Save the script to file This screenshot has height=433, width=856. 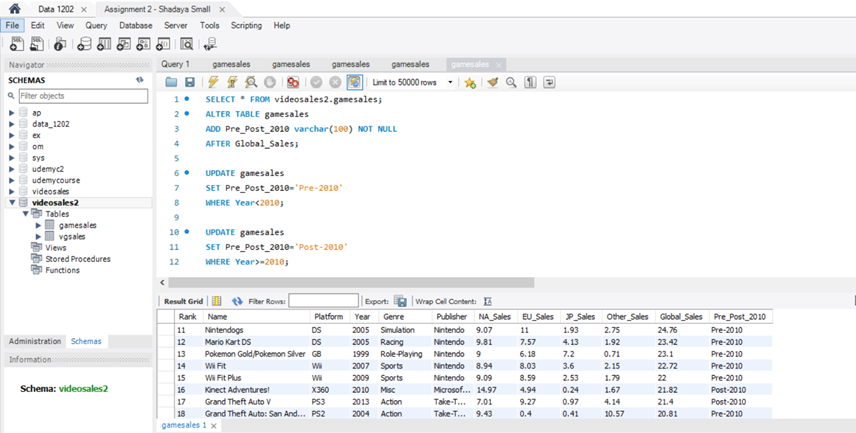click(189, 82)
